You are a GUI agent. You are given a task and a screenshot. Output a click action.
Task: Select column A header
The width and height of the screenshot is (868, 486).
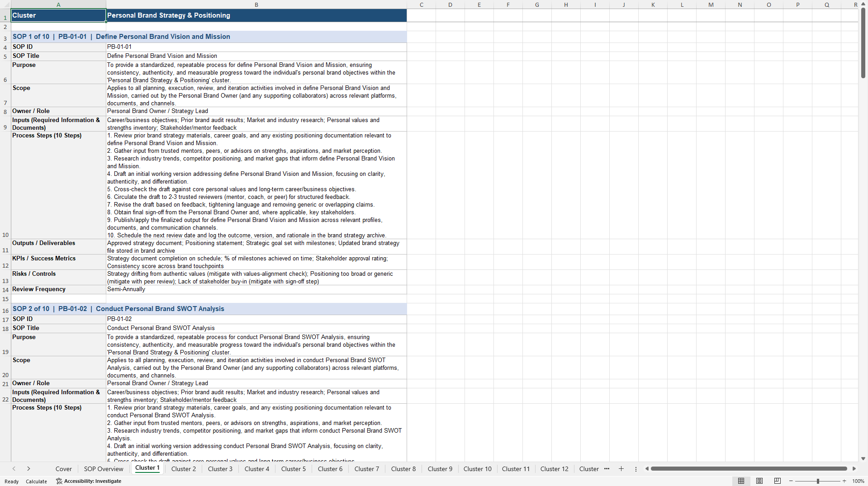(x=58, y=5)
